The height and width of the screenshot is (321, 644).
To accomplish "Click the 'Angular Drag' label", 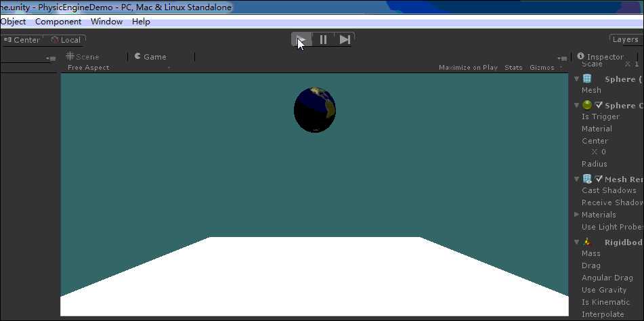I will (607, 278).
